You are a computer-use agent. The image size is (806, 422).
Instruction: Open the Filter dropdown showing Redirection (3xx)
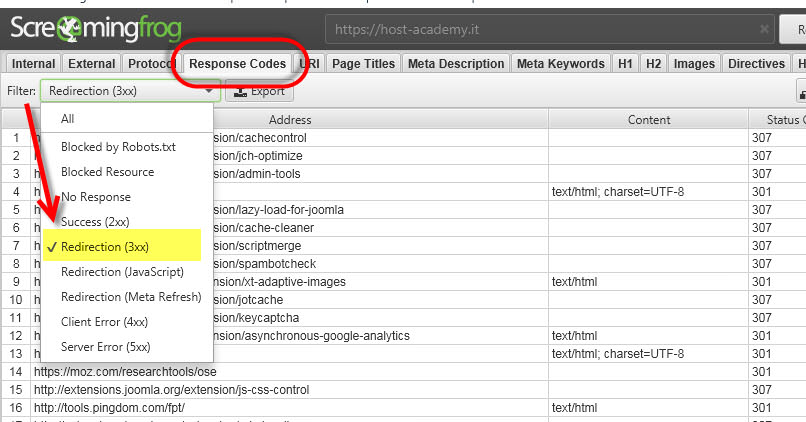(131, 91)
